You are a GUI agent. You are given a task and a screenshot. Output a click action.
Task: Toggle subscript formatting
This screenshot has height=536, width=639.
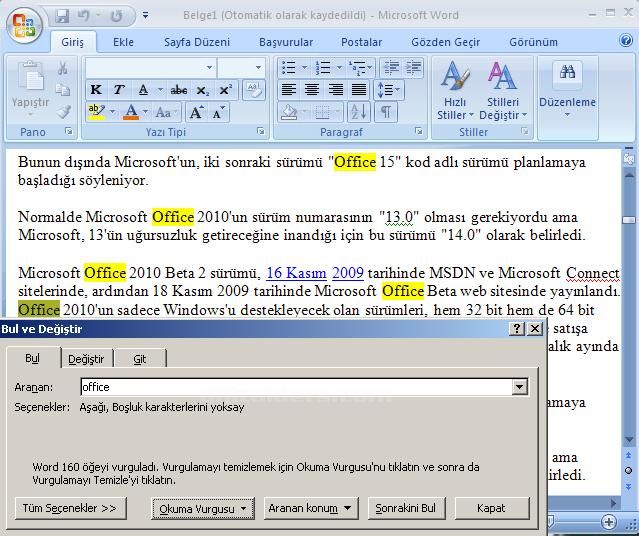(x=203, y=90)
